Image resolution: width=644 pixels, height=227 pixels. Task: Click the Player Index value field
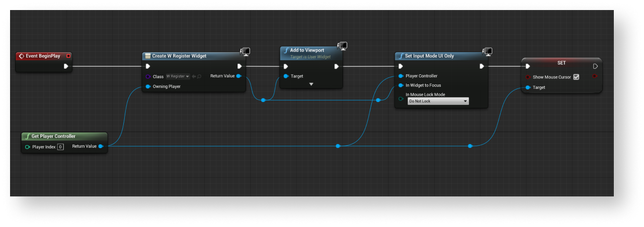click(x=60, y=147)
